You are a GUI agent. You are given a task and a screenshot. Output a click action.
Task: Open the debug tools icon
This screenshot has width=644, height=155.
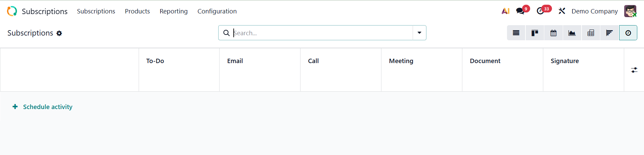tap(562, 11)
